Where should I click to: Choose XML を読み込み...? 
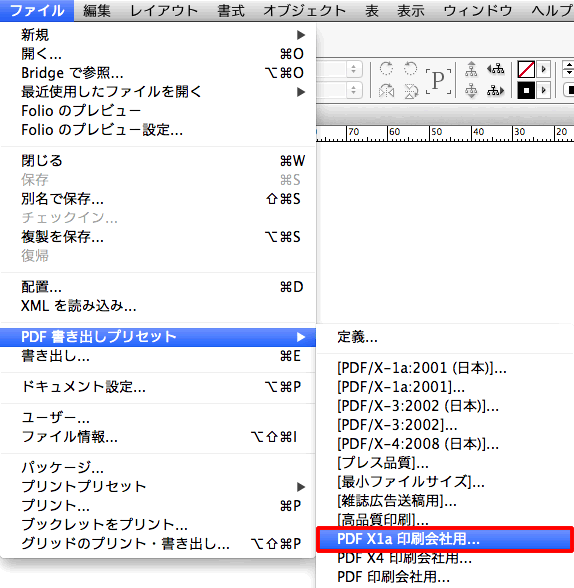pos(158,306)
